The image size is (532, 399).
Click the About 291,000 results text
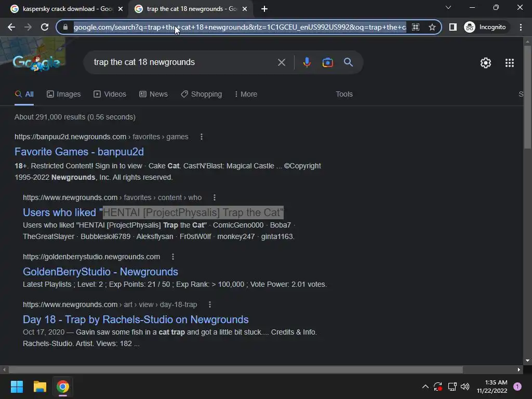pos(75,117)
